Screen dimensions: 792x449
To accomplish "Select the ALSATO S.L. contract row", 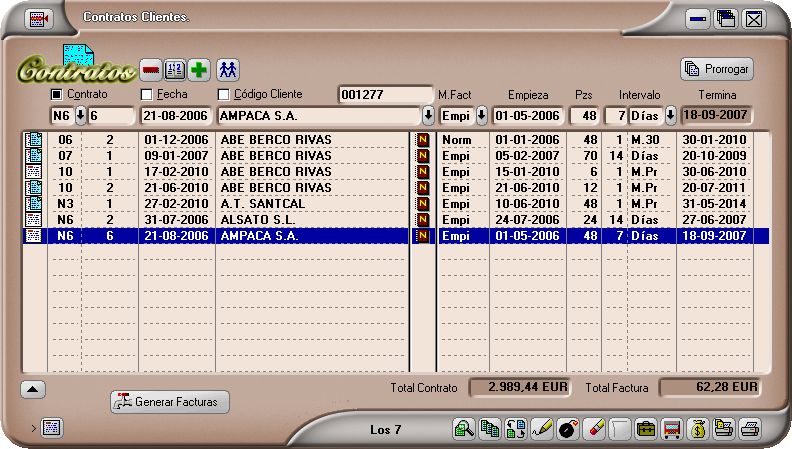I will click(x=262, y=220).
